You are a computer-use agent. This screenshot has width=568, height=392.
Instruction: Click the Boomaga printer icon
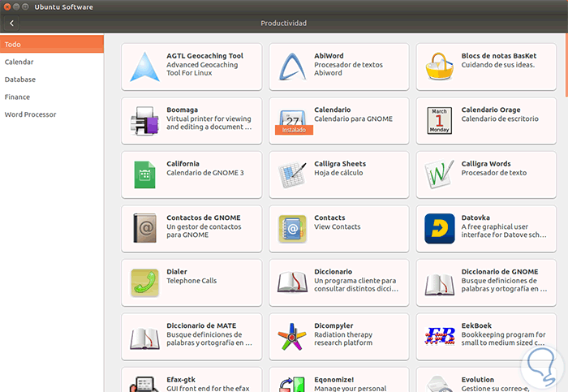pos(144,121)
